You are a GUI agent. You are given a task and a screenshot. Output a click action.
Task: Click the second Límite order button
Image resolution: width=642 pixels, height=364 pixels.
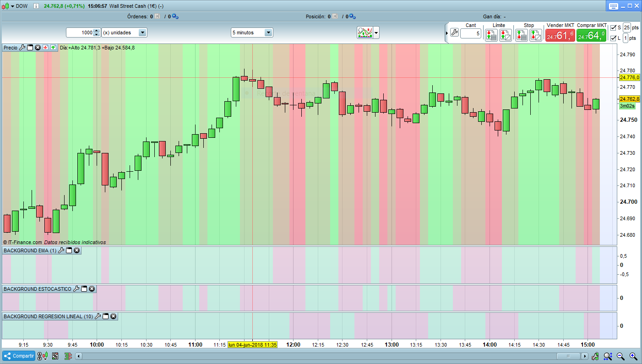[506, 35]
